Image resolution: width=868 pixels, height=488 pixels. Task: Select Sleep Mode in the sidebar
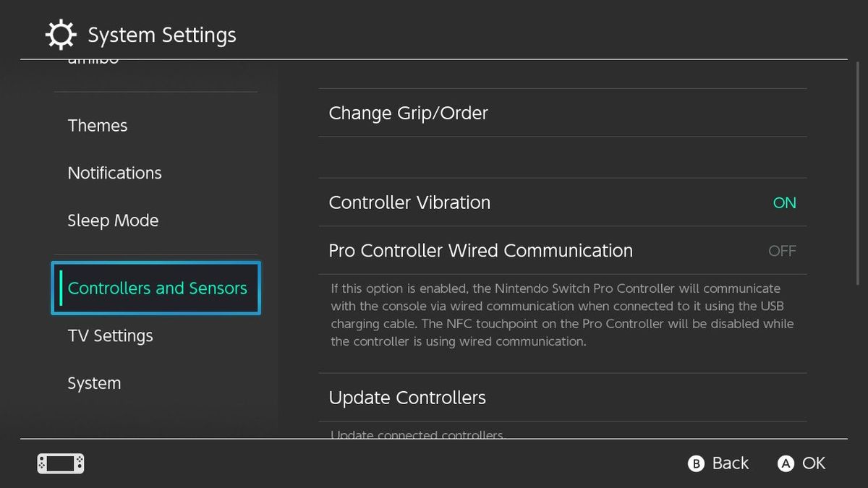click(113, 221)
